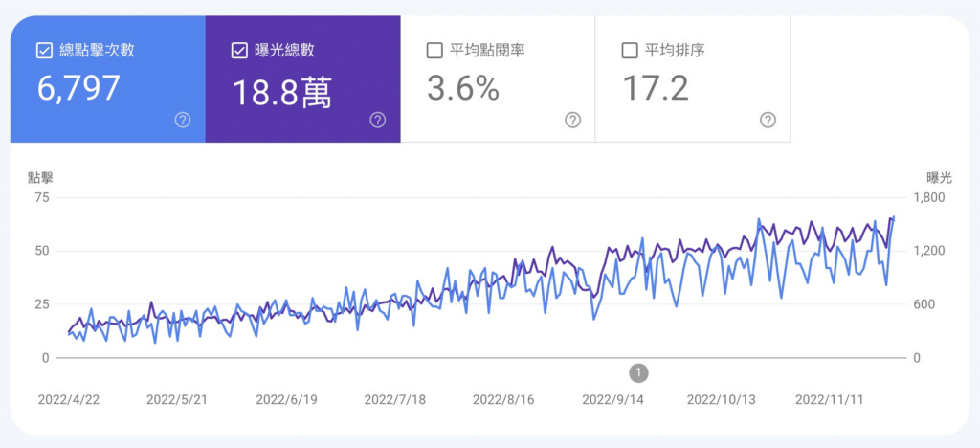Screen dimensions: 980x448
Task: Click the 3.6% average CTR value
Action: [463, 89]
